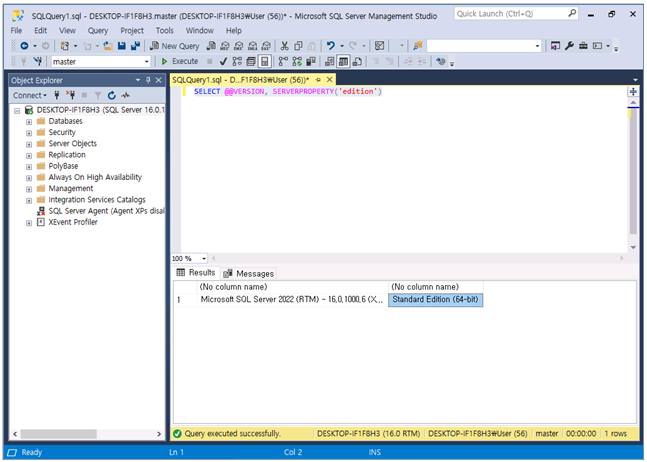Open the master database dropdown
This screenshot has height=462, width=647.
[146, 61]
